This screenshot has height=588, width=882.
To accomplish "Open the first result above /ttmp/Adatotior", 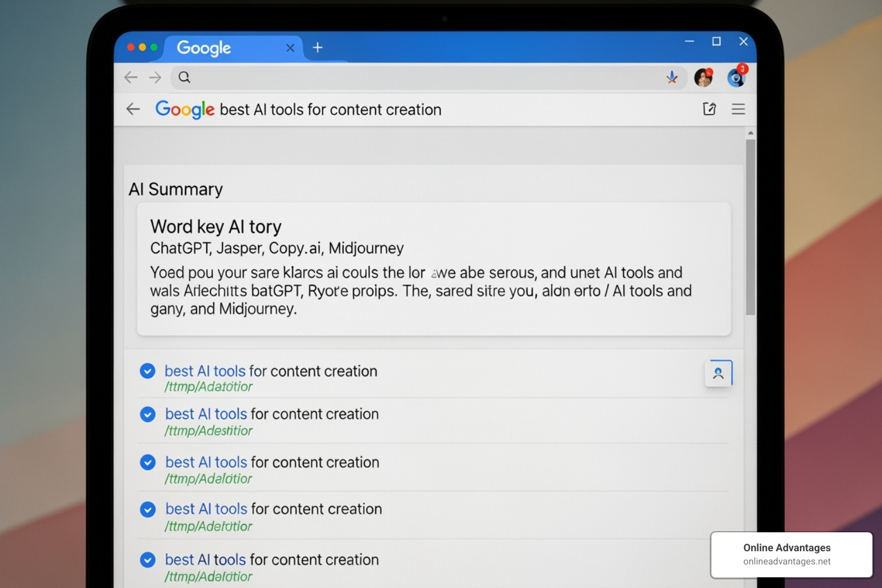I will [271, 371].
